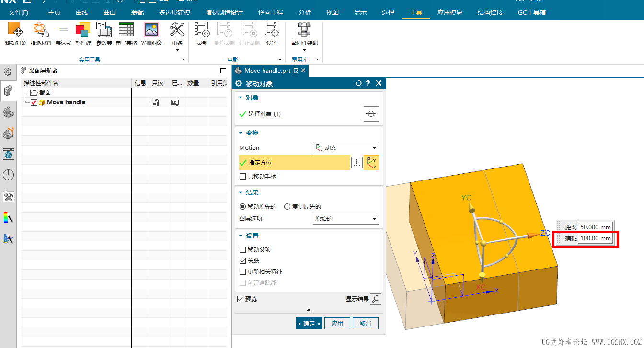The height and width of the screenshot is (348, 644).
Task: Switch to the 曲线 ribbon tab
Action: (82, 12)
